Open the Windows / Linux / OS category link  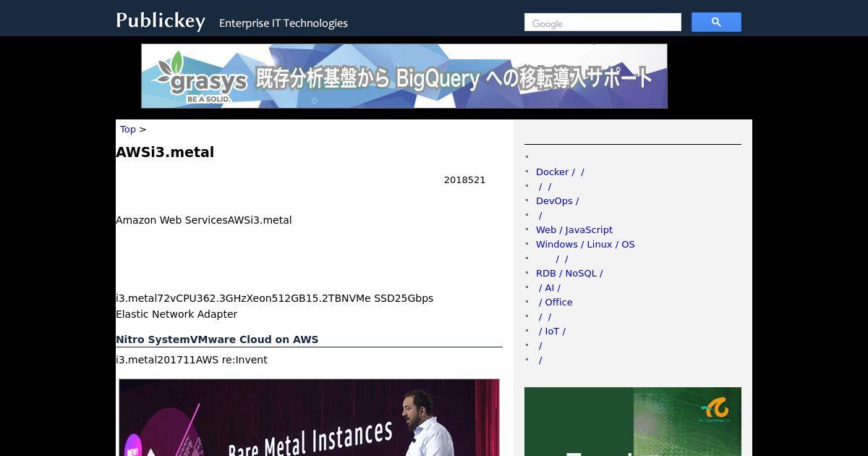coord(585,245)
